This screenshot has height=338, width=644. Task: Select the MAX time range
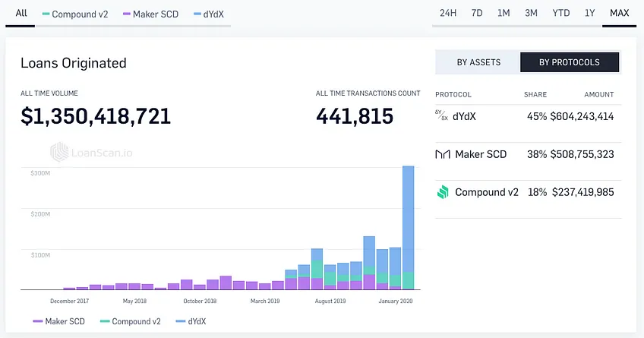[x=620, y=13]
